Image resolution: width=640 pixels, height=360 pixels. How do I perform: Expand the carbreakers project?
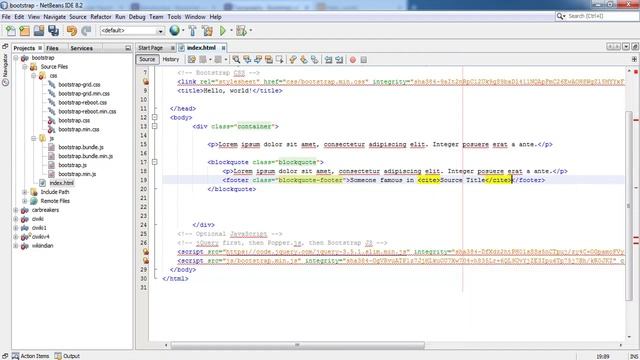click(x=16, y=210)
